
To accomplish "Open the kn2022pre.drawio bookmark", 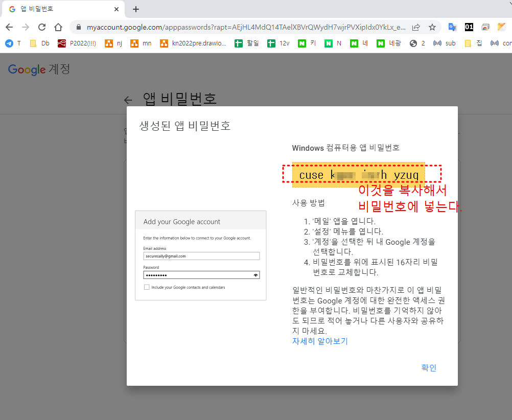I will coord(193,43).
